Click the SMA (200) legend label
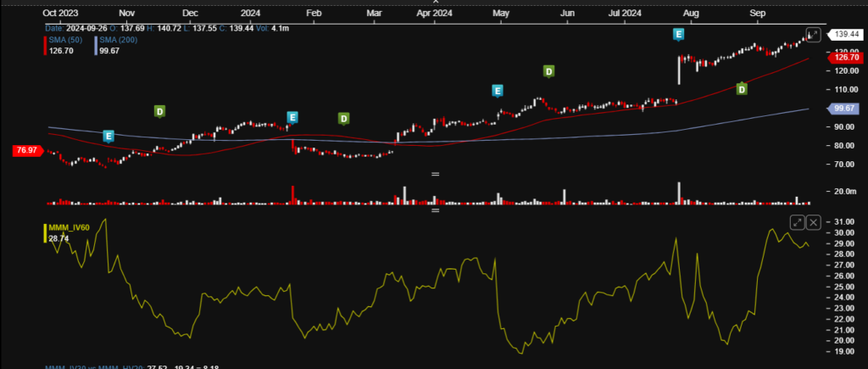This screenshot has width=868, height=369. [x=119, y=40]
